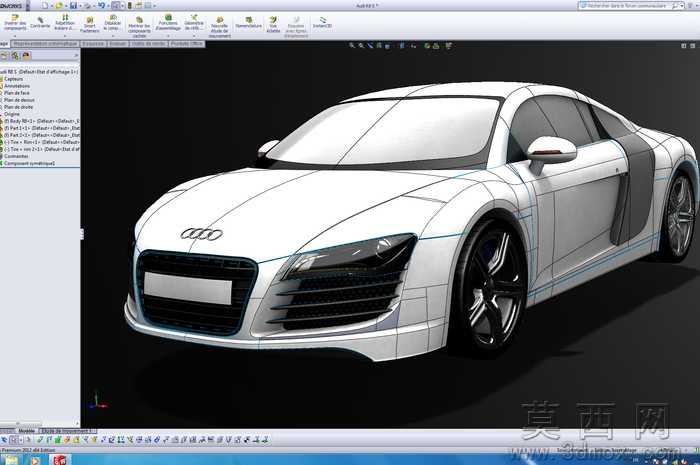The width and height of the screenshot is (700, 465).
Task: Expand the panel tabs chevron
Action: (x=76, y=56)
